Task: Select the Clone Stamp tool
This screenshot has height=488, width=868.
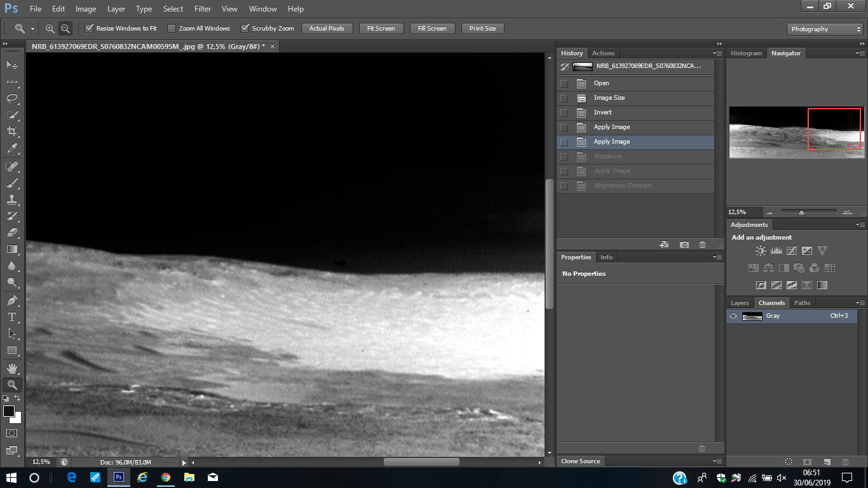Action: [12, 199]
